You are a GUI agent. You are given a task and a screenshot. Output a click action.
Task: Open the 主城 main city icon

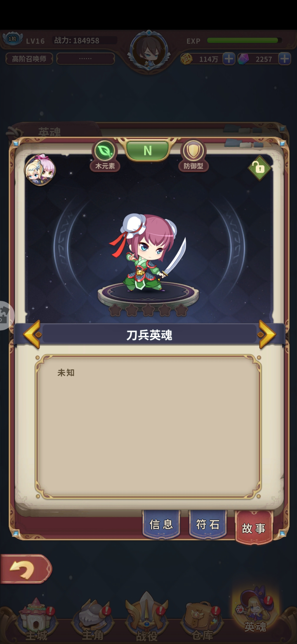click(37, 619)
